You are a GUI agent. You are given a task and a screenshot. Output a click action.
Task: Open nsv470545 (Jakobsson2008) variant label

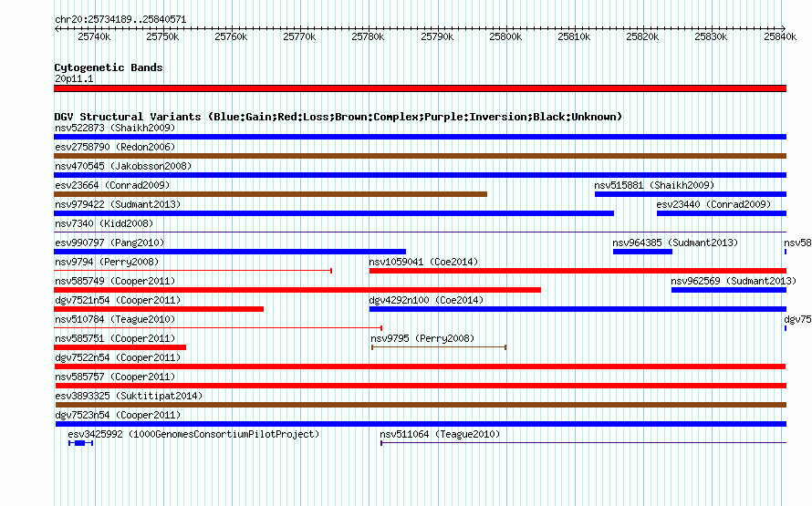123,166
